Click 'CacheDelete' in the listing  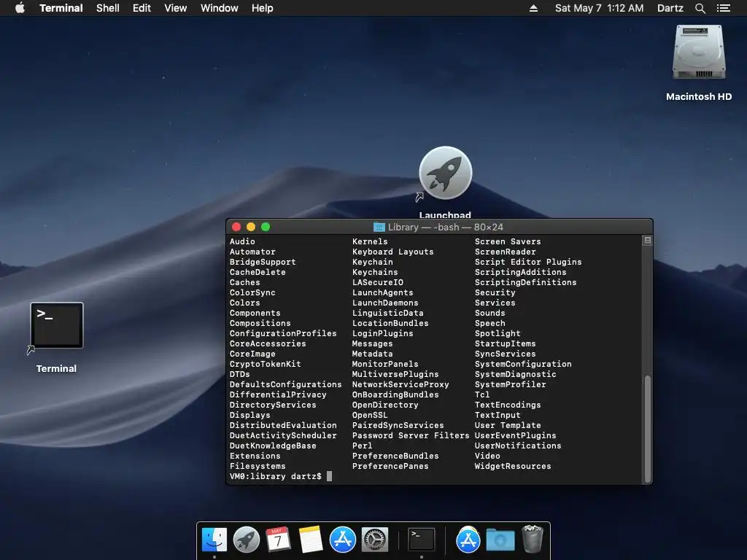[258, 273]
